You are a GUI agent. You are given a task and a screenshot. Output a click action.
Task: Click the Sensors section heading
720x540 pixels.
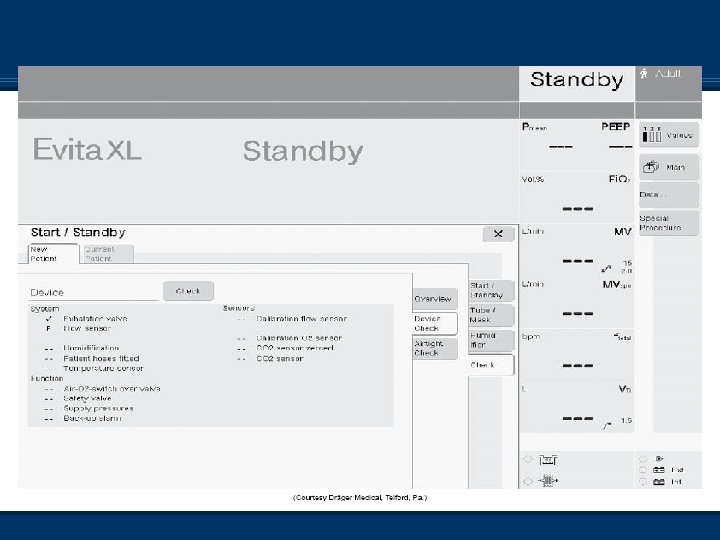tap(239, 308)
